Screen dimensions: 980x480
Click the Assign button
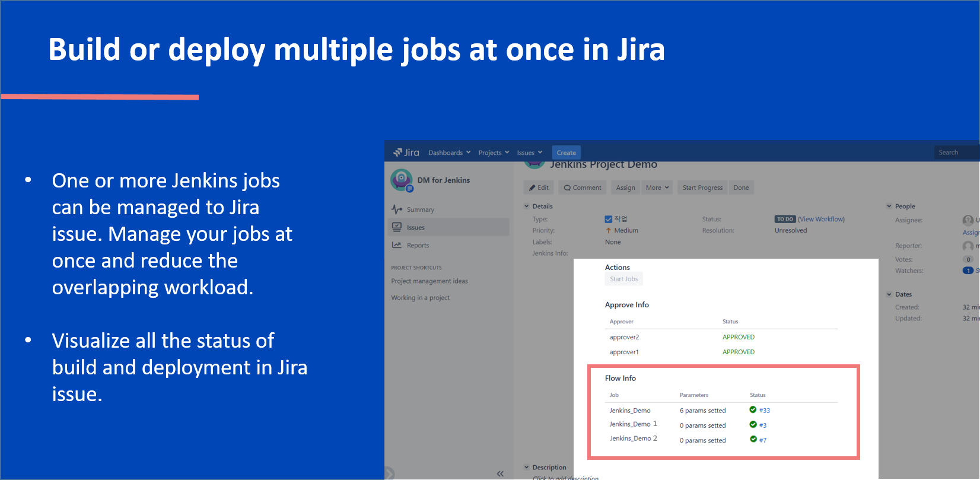[625, 187]
